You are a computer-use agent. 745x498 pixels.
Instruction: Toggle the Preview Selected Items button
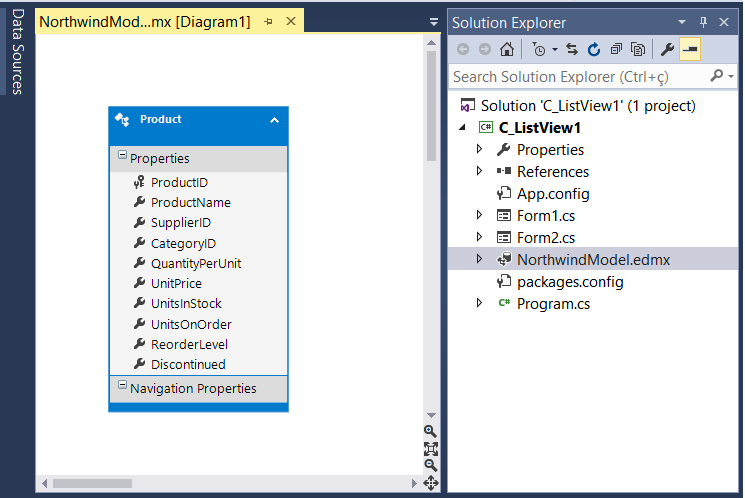(x=690, y=49)
